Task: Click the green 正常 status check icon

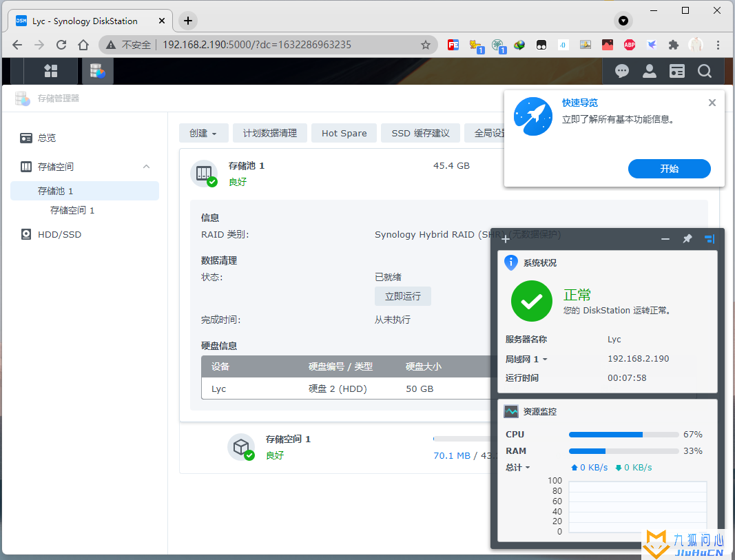Action: click(532, 301)
